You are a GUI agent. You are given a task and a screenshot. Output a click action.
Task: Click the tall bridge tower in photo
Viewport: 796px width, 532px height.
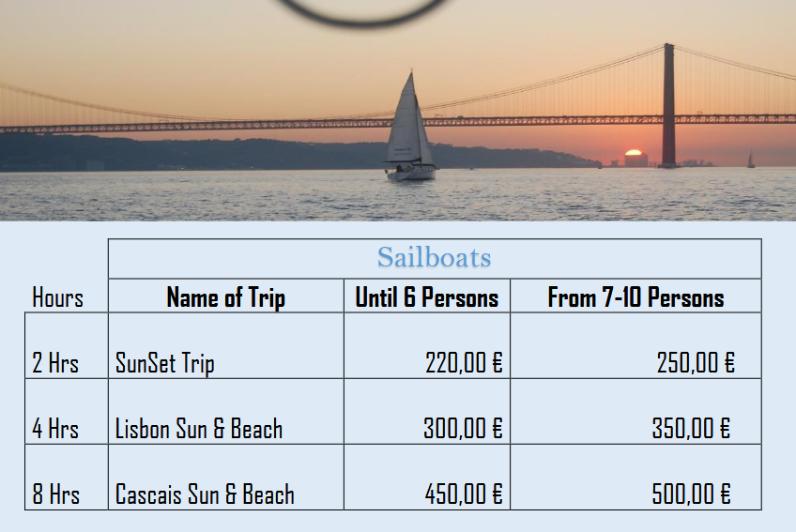click(668, 103)
